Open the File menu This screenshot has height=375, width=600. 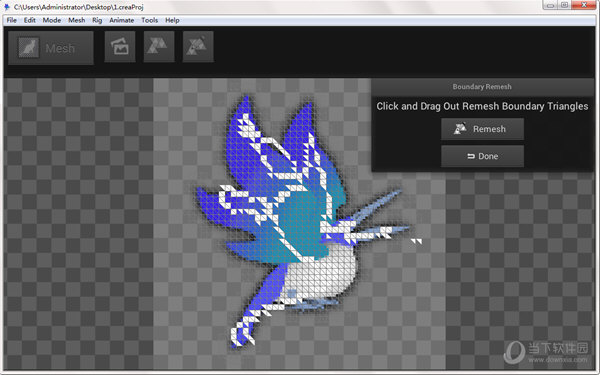coord(11,20)
